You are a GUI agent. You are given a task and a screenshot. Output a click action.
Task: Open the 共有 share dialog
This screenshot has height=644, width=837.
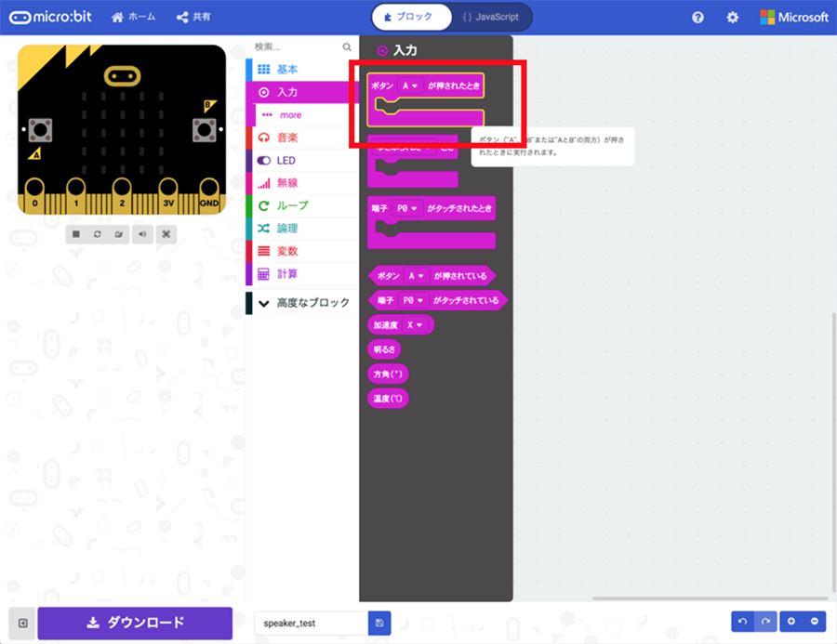(x=193, y=17)
